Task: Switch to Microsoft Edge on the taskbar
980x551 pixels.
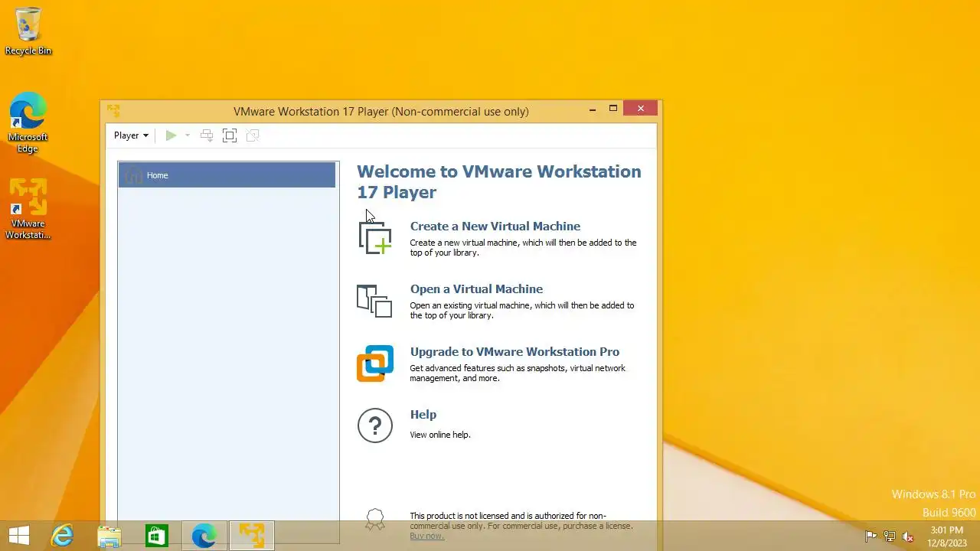Action: pos(204,536)
